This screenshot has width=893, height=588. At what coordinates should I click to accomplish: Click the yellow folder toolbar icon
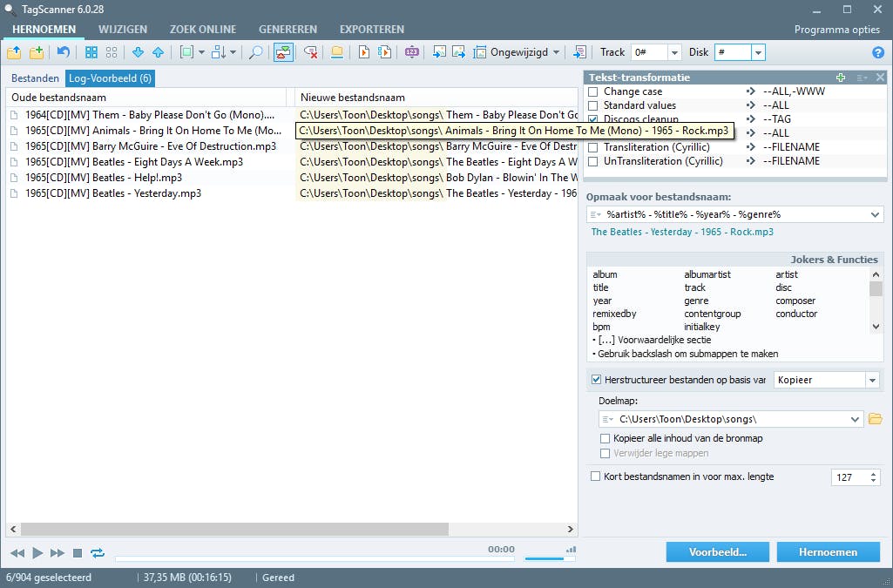tap(336, 52)
